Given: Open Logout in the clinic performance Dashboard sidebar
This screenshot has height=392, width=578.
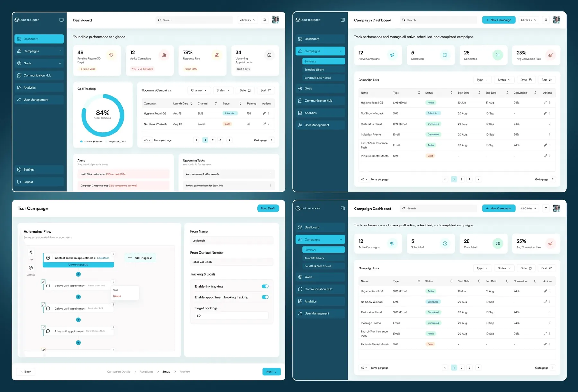Looking at the screenshot, I should (39, 182).
